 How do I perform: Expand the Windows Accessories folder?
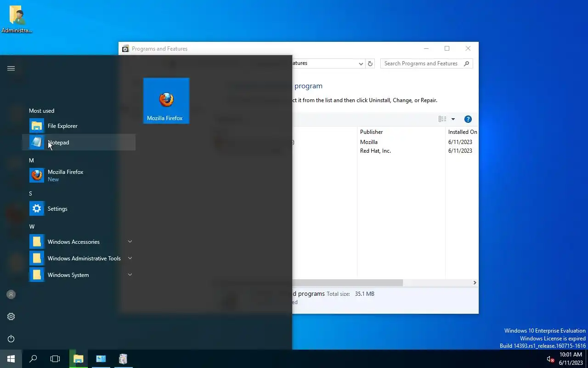click(79, 242)
